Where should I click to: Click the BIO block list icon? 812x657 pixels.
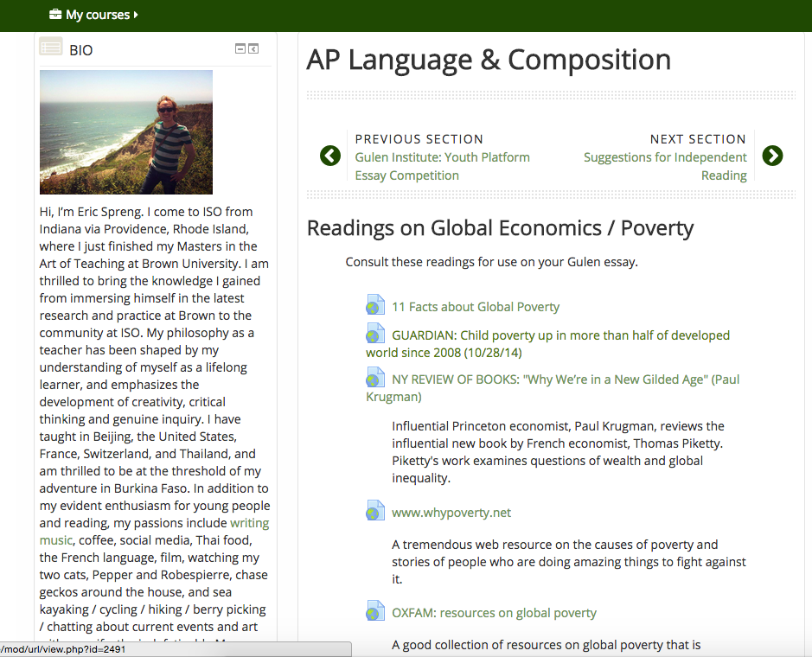pos(51,47)
